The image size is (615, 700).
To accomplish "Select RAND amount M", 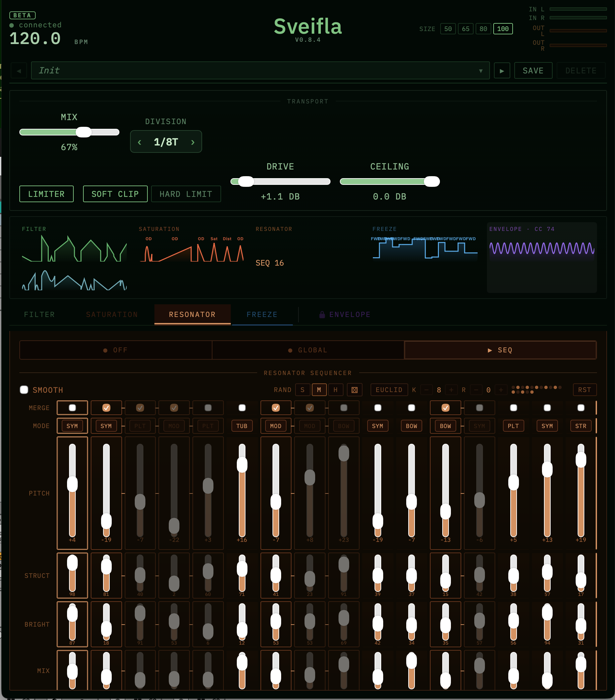I will (x=319, y=390).
